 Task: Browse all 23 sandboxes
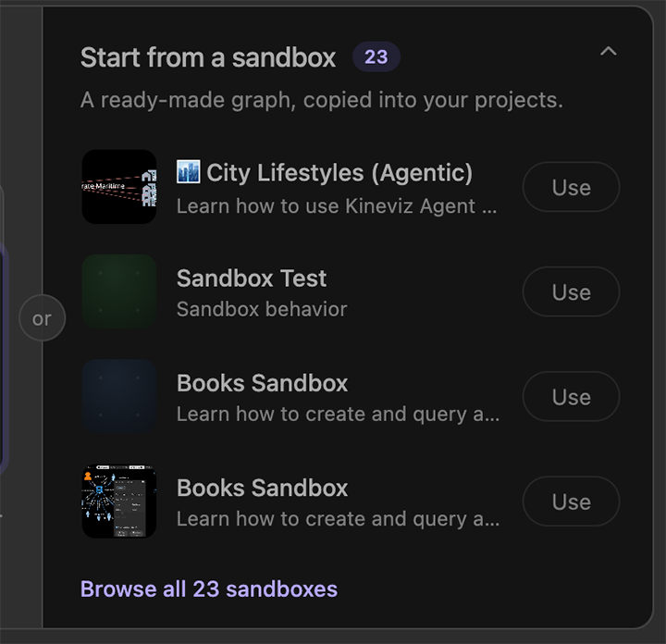pyautogui.click(x=209, y=589)
